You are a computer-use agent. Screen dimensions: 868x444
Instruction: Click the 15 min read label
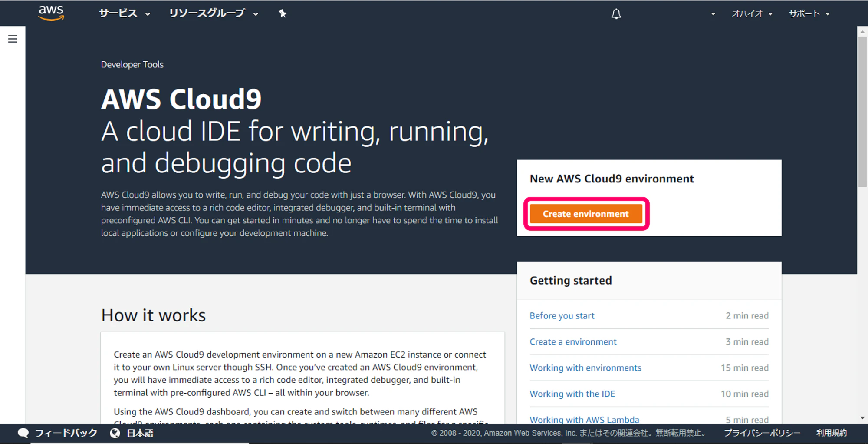point(745,368)
